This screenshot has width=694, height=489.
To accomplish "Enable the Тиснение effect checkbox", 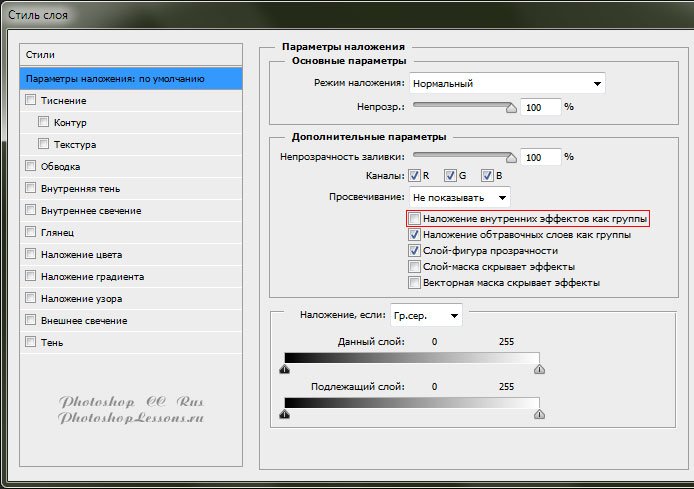I will (31, 100).
